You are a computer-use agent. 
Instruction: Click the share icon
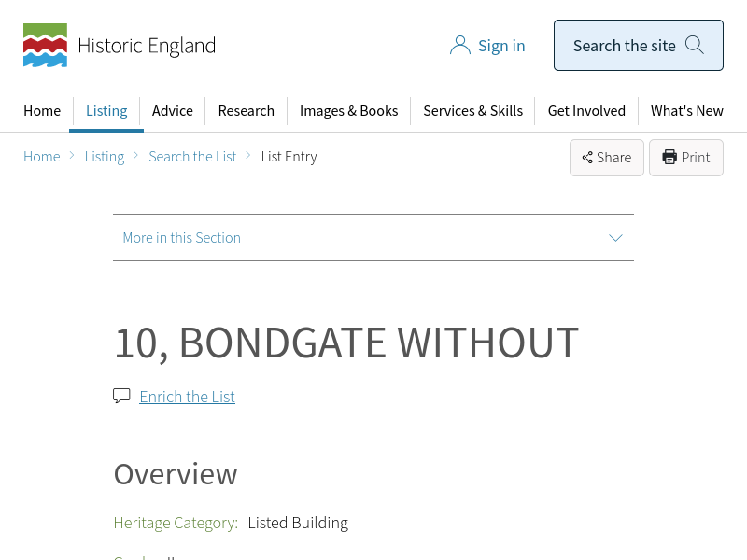(x=587, y=158)
